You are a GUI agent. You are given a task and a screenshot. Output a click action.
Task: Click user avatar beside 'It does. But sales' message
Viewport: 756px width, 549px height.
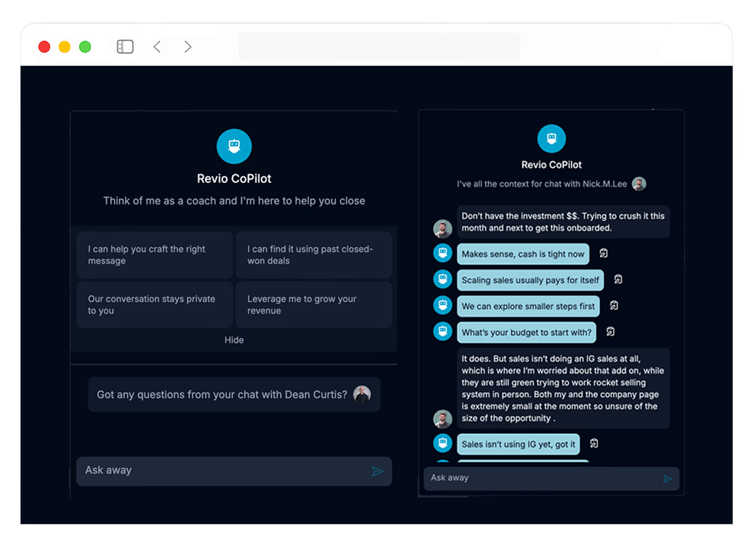(x=442, y=419)
